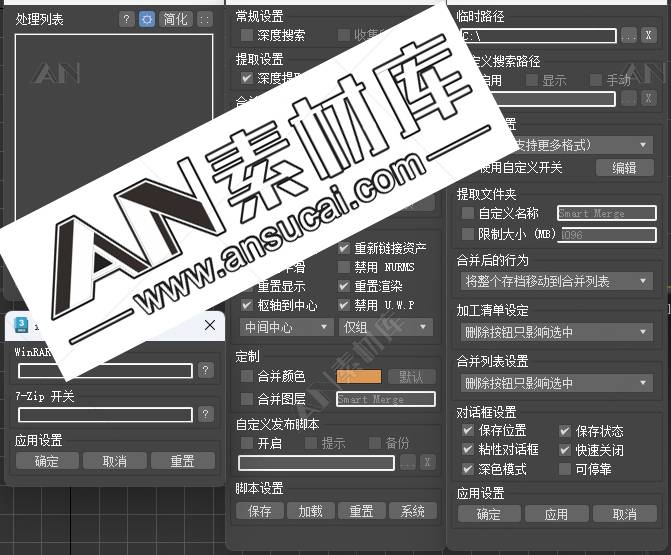Viewport: 671px width, 555px height.
Task: Toggle the 重置渲染 checkbox
Action: (344, 286)
